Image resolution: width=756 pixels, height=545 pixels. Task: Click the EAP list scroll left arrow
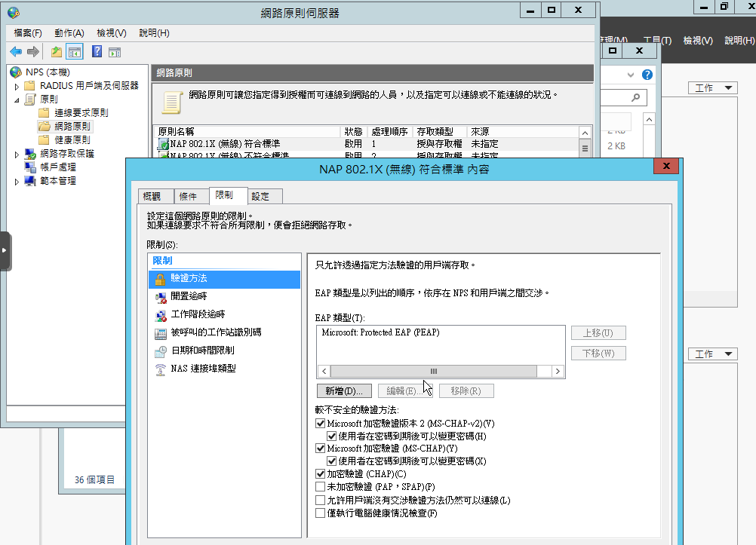[x=324, y=371]
